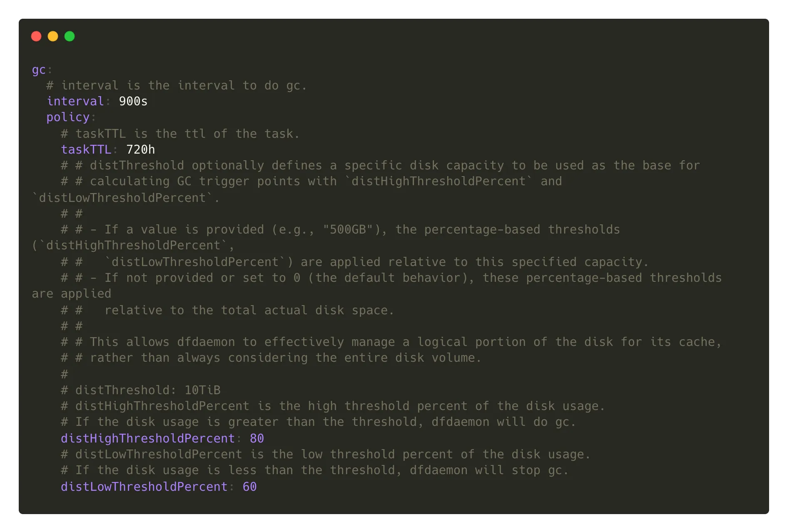Select the 720h taskTTL value
The image size is (787, 532).
(140, 149)
